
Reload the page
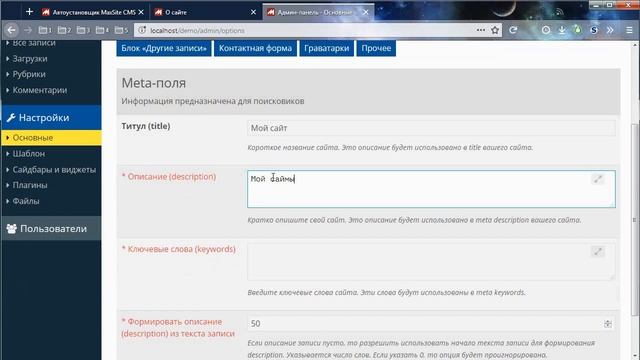point(513,30)
